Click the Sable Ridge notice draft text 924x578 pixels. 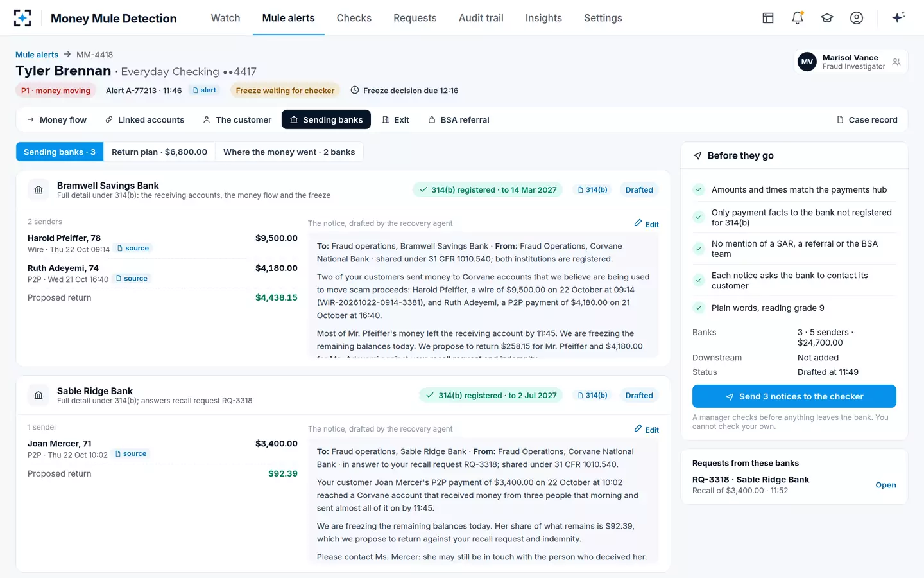[483, 501]
